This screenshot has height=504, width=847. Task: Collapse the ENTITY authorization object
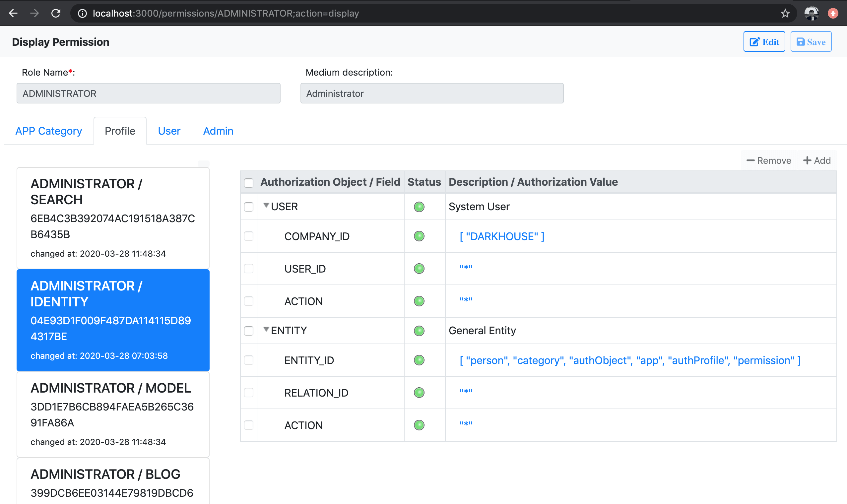266,330
